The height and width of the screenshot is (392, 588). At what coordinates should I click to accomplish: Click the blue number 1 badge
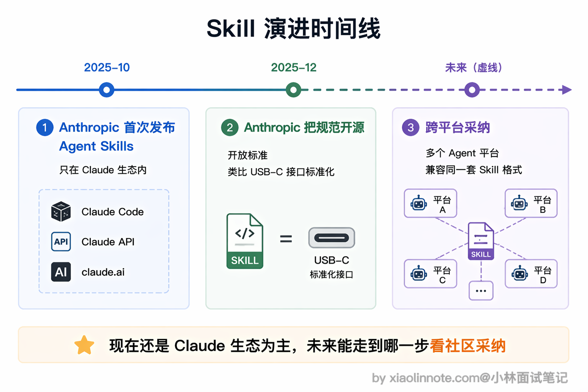(45, 127)
